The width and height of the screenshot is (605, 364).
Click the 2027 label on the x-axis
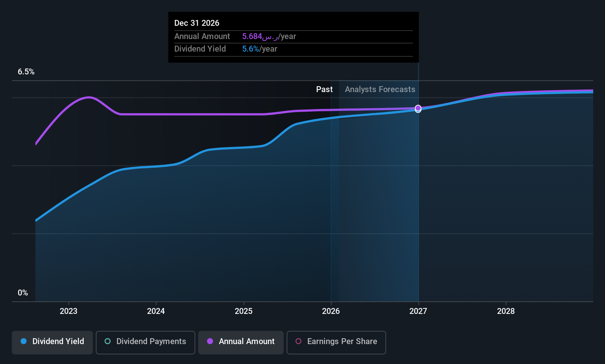click(x=419, y=311)
